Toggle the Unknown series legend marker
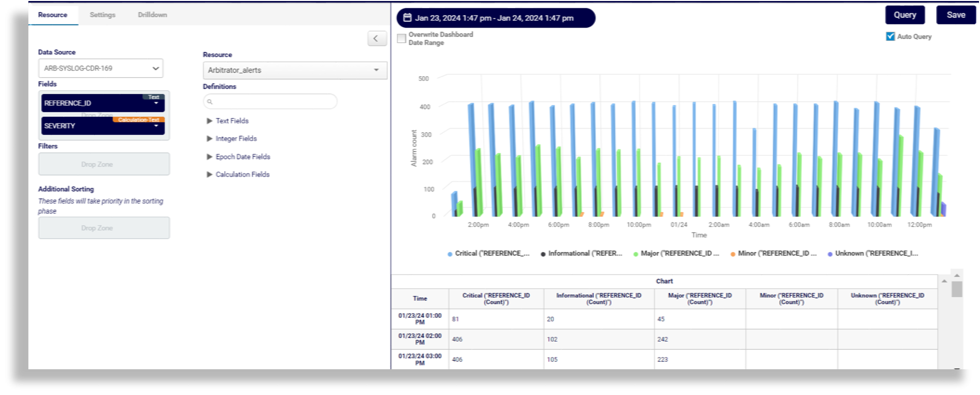980x395 pixels. (830, 254)
